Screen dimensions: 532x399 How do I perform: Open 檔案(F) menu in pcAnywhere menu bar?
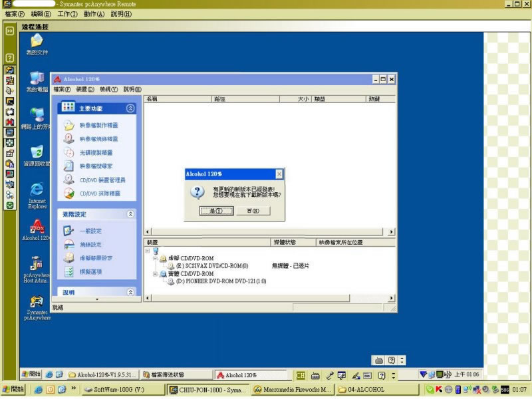click(x=15, y=14)
